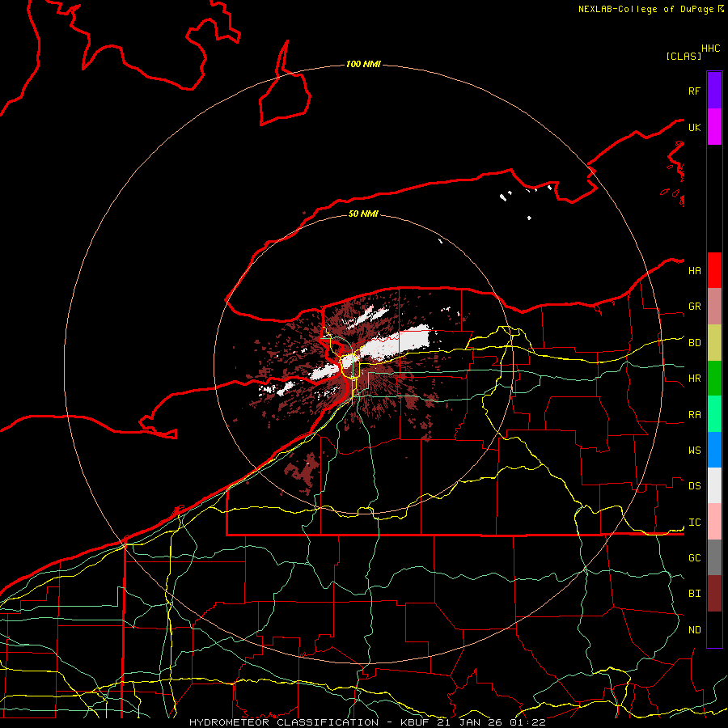Click the magenta UK color swatch
The height and width of the screenshot is (728, 728).
point(714,127)
